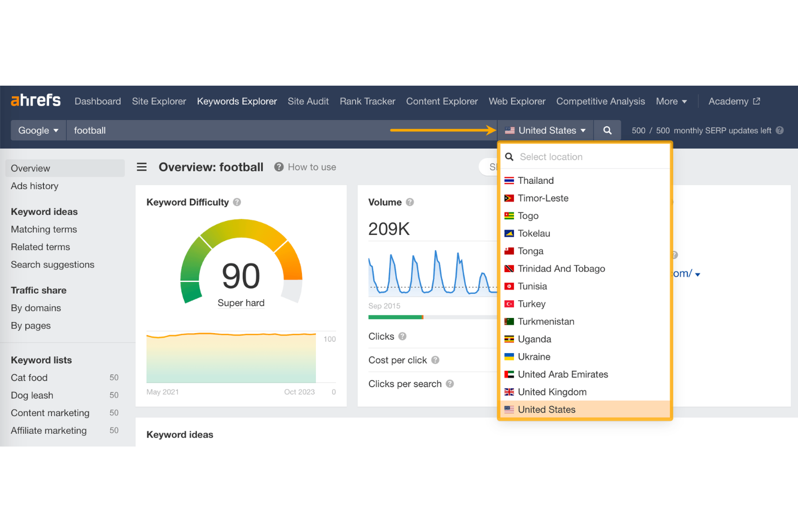Click the Academy external link icon
This screenshot has height=532, width=798.
click(x=756, y=101)
